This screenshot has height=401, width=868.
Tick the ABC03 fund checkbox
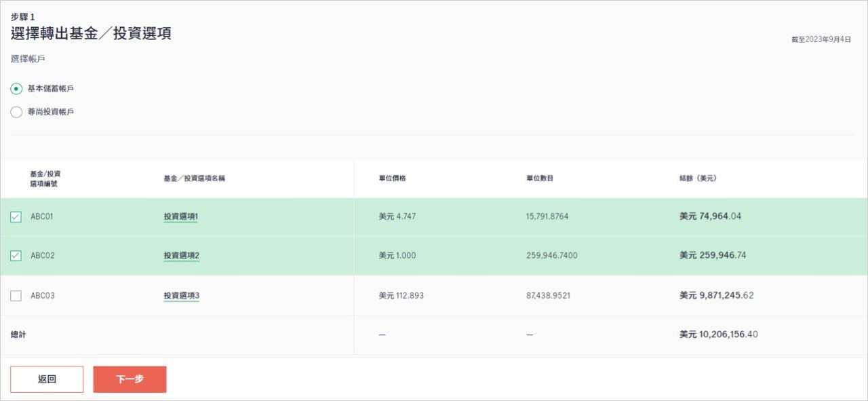tap(16, 296)
